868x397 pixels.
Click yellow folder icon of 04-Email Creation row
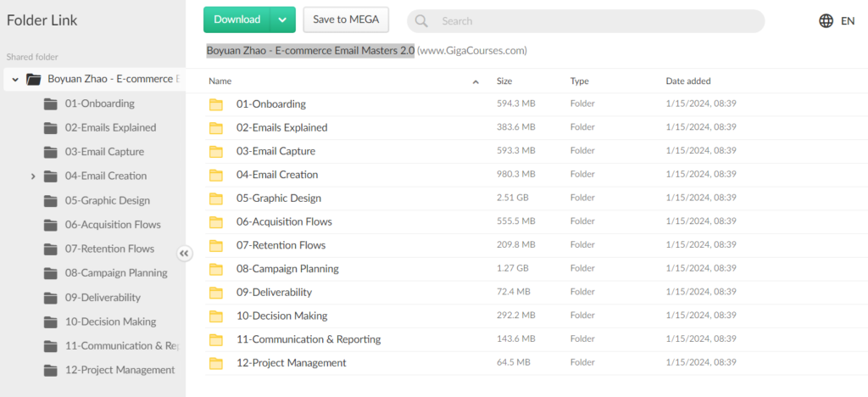pyautogui.click(x=216, y=175)
